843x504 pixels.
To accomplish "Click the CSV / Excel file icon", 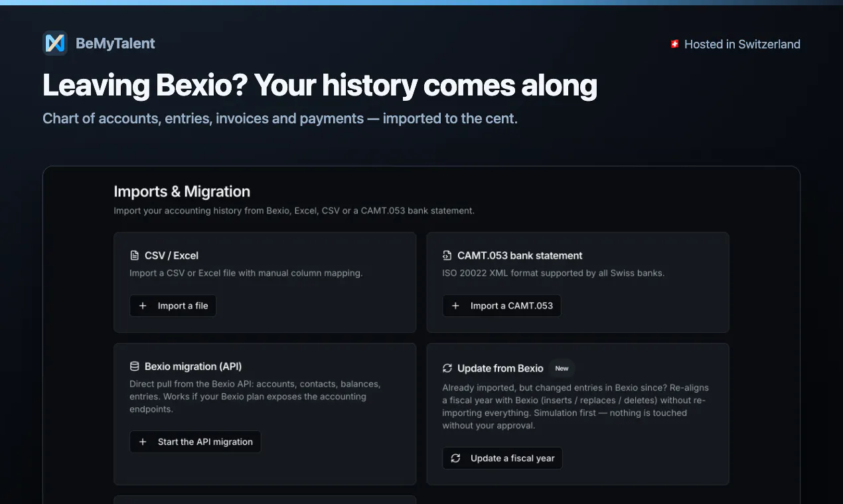I will point(135,255).
